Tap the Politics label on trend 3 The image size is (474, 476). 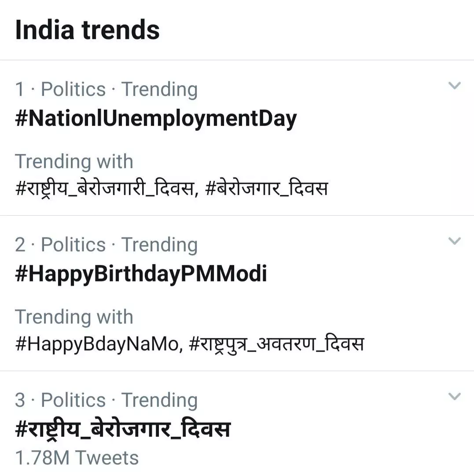click(x=73, y=400)
